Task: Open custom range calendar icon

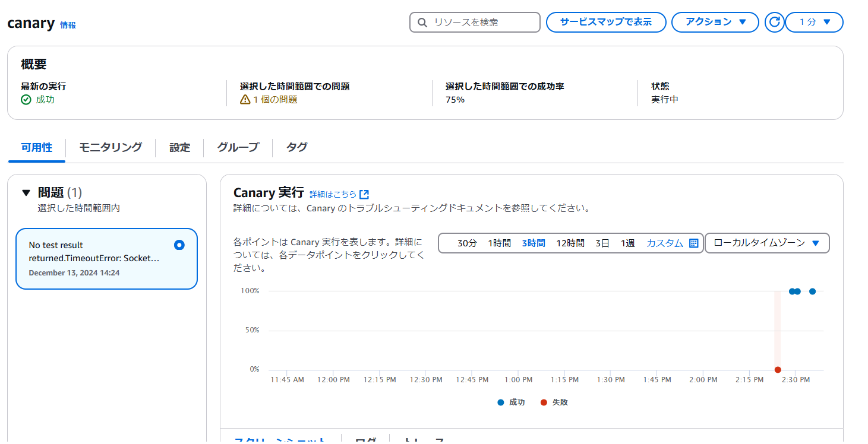Action: (693, 243)
